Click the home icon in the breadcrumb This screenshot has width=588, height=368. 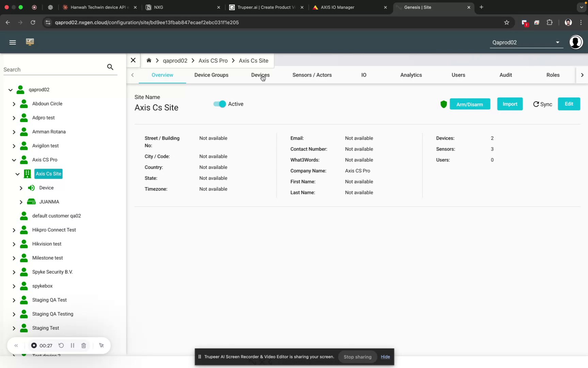[149, 60]
